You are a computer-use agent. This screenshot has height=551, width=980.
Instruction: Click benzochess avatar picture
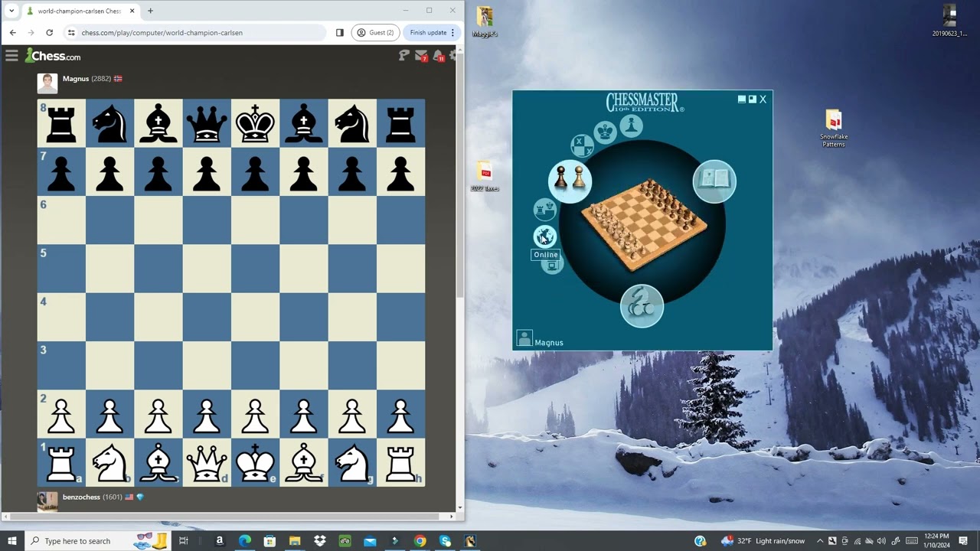47,501
